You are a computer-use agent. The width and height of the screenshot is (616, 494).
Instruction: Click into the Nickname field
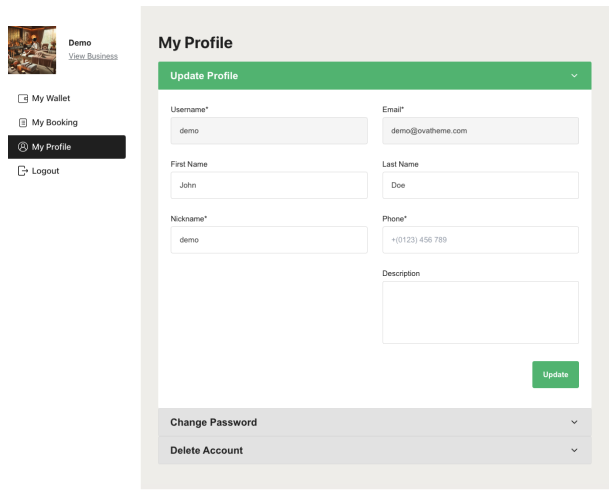tap(269, 240)
